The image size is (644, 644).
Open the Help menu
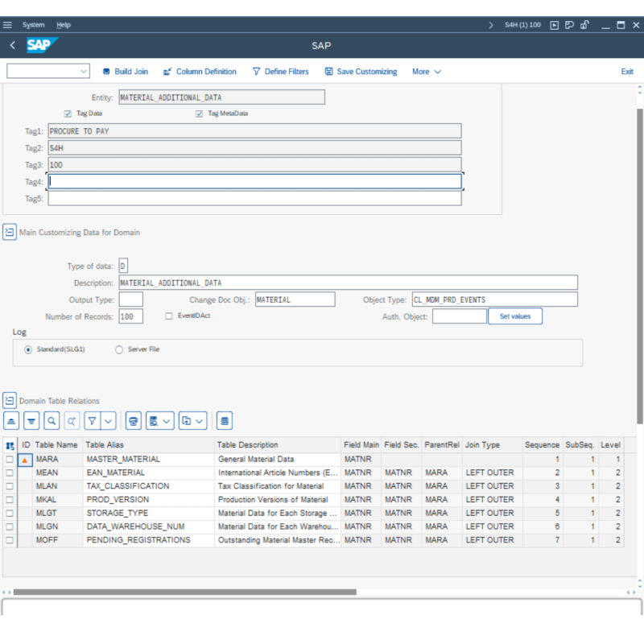(63, 25)
